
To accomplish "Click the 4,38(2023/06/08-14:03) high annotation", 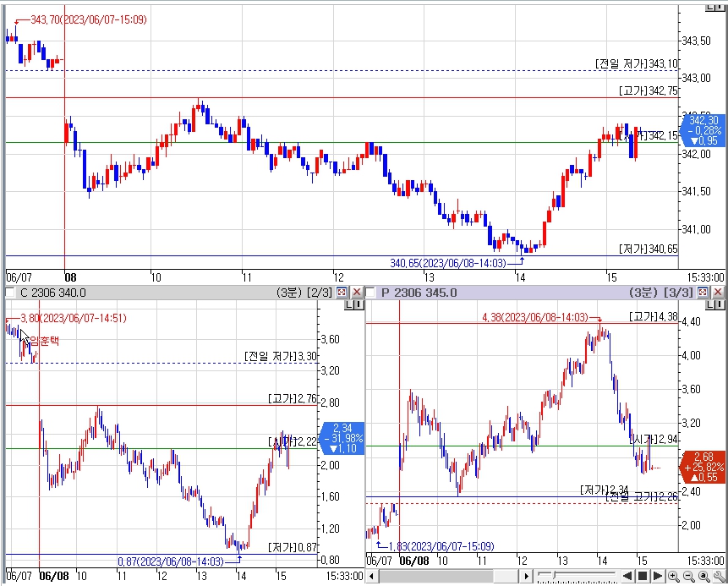I will (x=535, y=317).
